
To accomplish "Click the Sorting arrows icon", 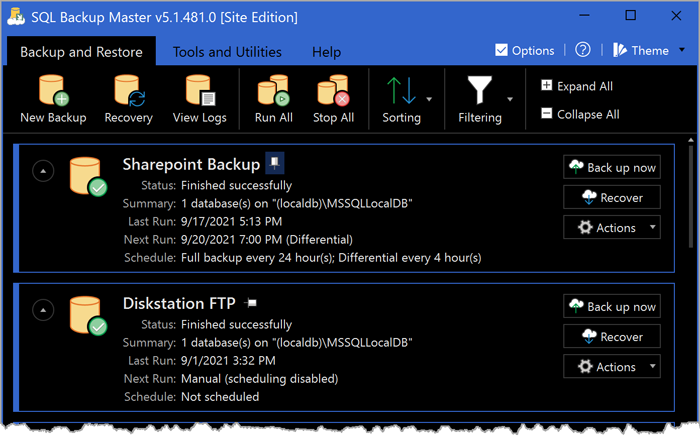I will (x=401, y=91).
